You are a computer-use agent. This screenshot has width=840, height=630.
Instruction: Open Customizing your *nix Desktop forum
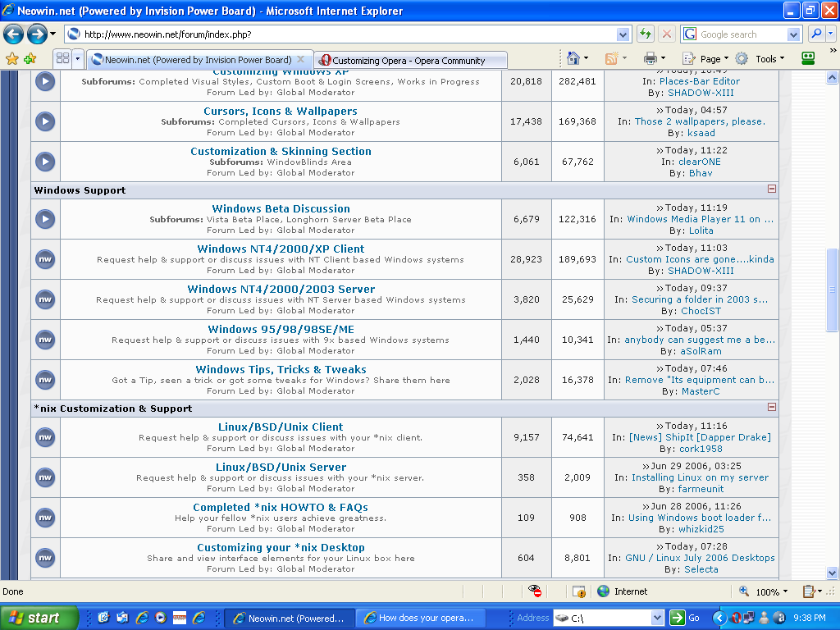(x=281, y=547)
